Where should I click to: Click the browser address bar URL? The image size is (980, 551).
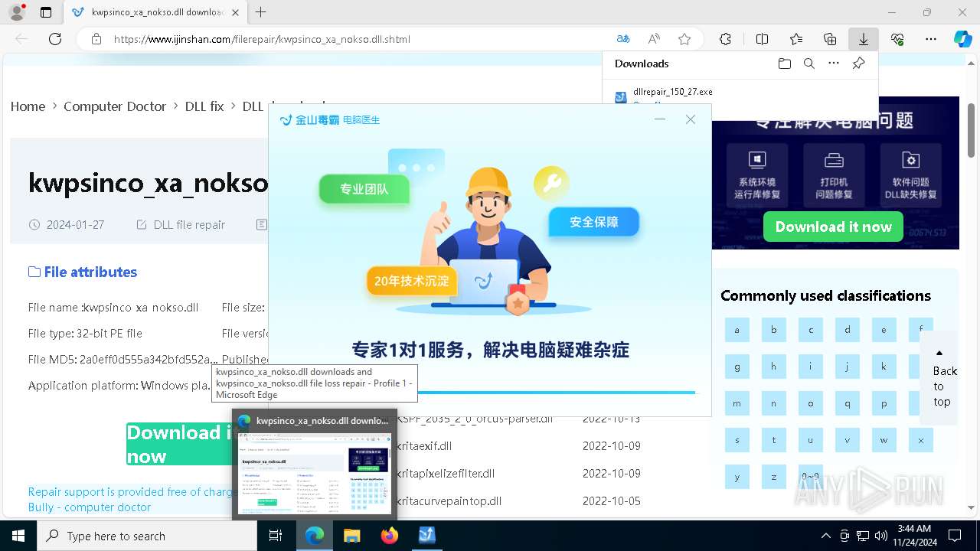tap(262, 39)
